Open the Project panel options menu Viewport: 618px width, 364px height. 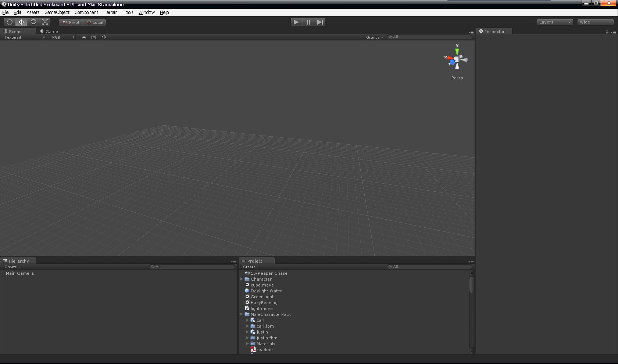pyautogui.click(x=471, y=262)
